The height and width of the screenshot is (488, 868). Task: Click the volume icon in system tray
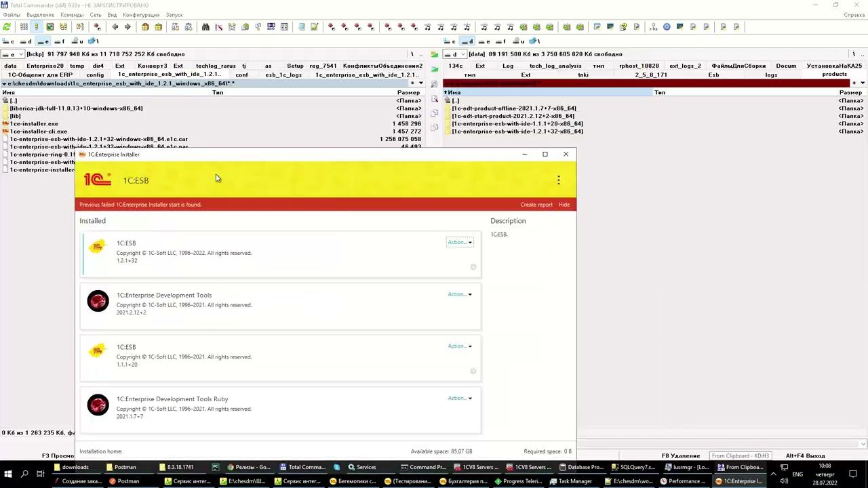click(783, 481)
